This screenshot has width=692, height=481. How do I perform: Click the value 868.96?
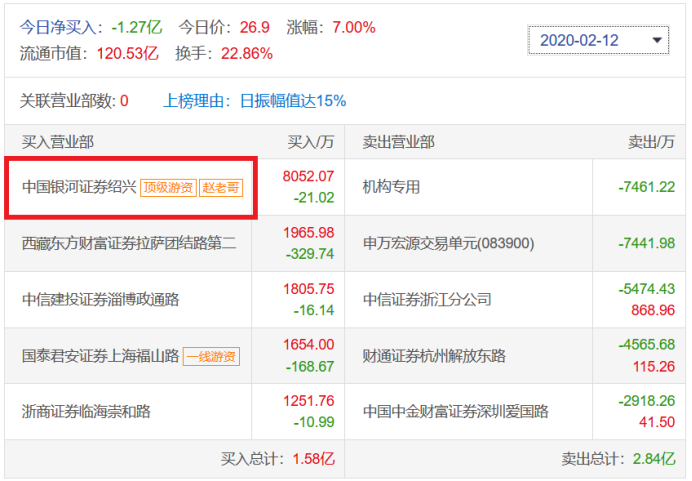coord(653,310)
